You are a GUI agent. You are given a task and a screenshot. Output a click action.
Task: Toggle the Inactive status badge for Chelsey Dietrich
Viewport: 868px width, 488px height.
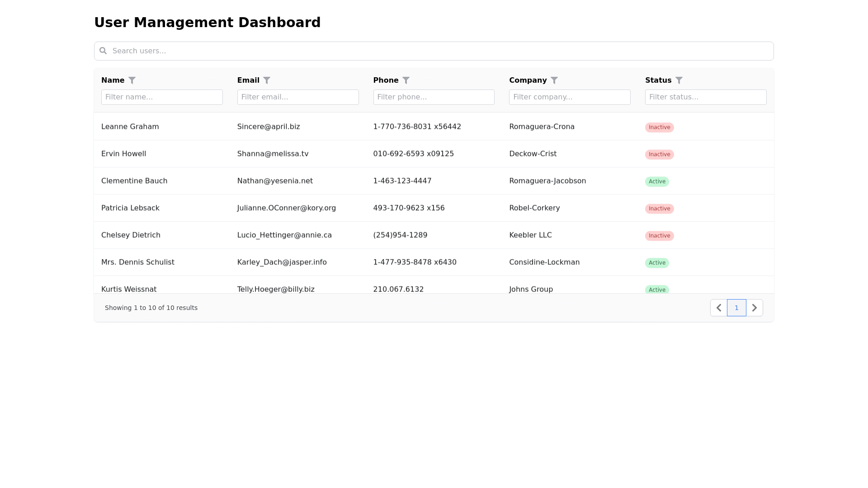[659, 235]
